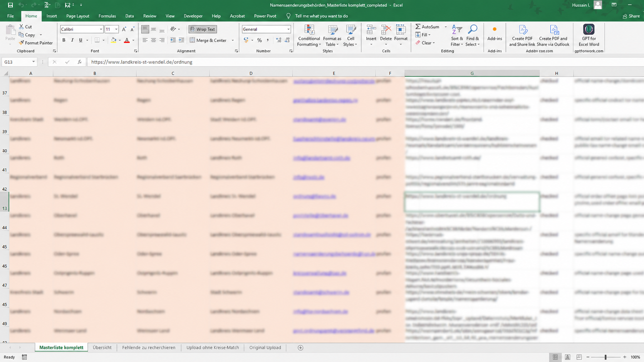Add a new sheet with the plus icon
Screen dimensions: 644x362
pos(300,348)
